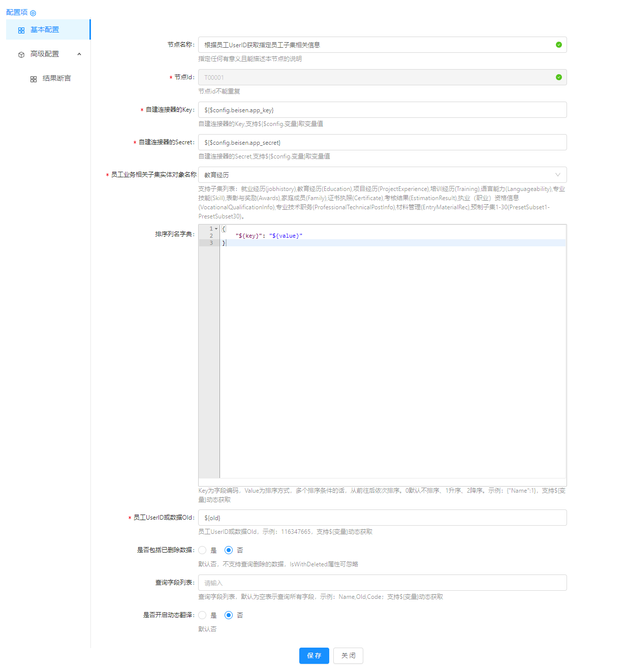Select 否 for 是否开启动态翻译
The image size is (628, 672).
tap(229, 615)
